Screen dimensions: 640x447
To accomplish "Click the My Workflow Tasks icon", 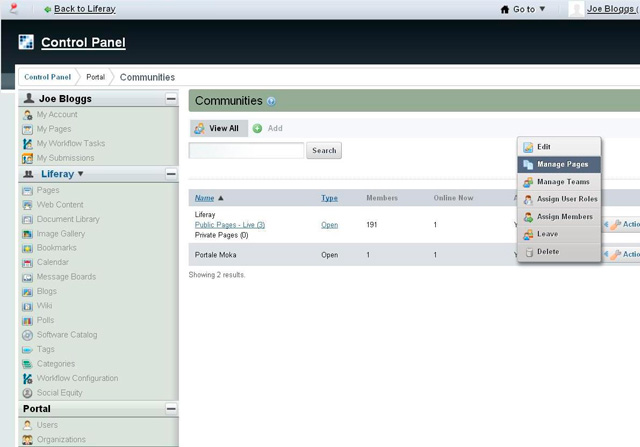I will click(27, 144).
